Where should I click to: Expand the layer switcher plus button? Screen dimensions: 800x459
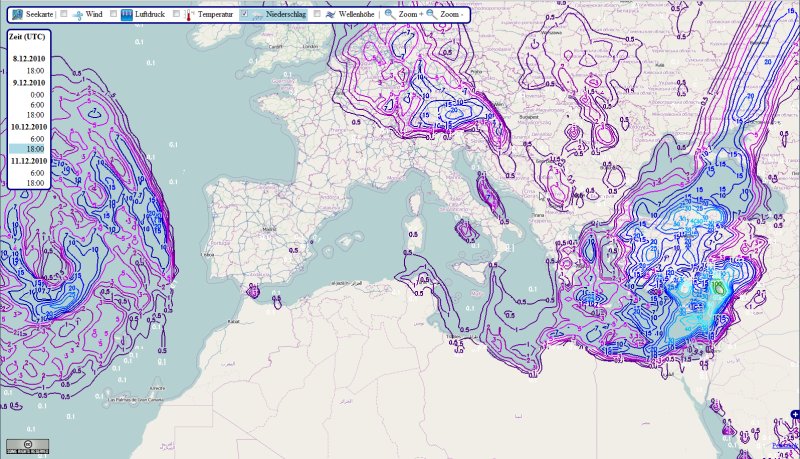coord(794,414)
